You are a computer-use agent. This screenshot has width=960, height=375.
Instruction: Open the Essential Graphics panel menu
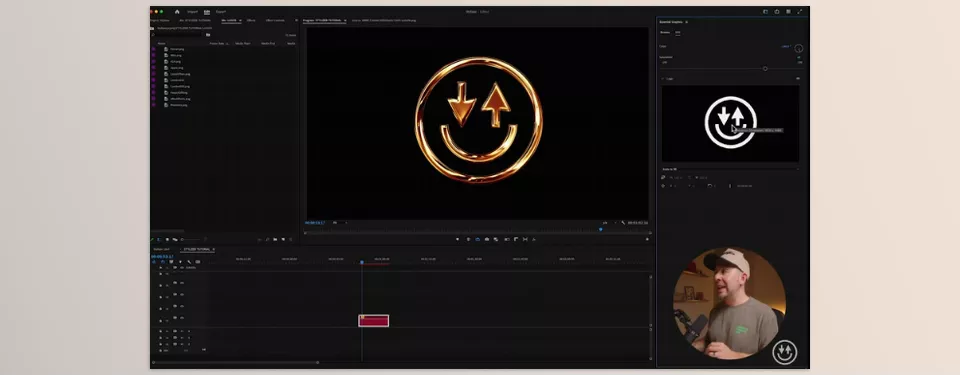coord(686,22)
